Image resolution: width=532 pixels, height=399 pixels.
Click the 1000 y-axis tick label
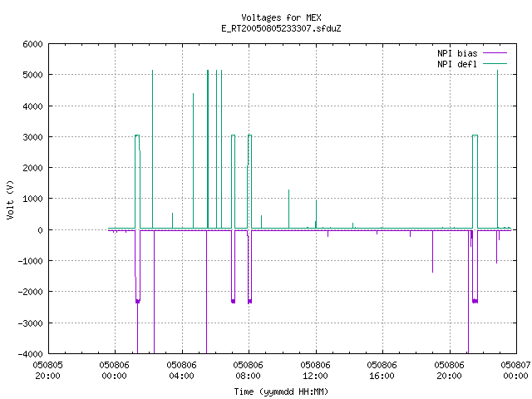click(33, 199)
